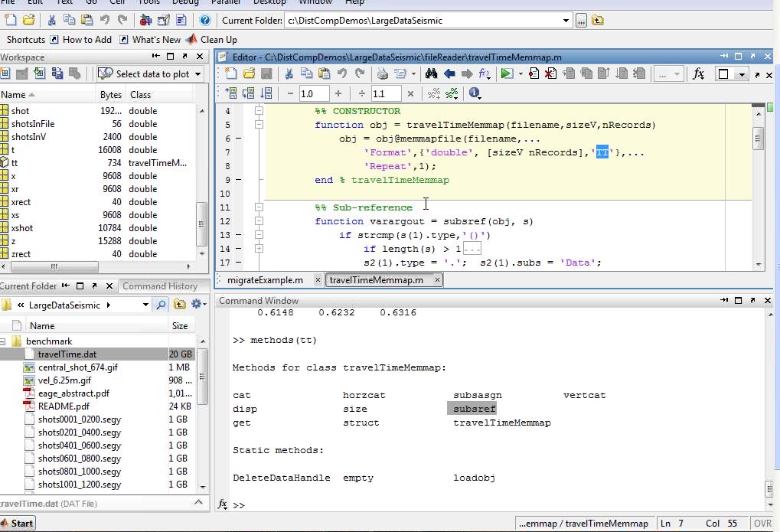Save the file in Editor toolbar

pyautogui.click(x=266, y=73)
